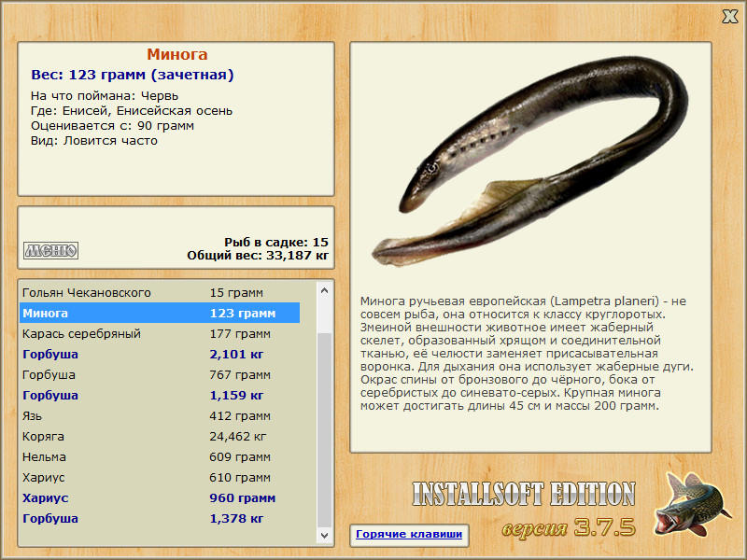Select the Горбуша 2,101 кг row
Viewport: 747px width, 560px height.
click(x=160, y=354)
